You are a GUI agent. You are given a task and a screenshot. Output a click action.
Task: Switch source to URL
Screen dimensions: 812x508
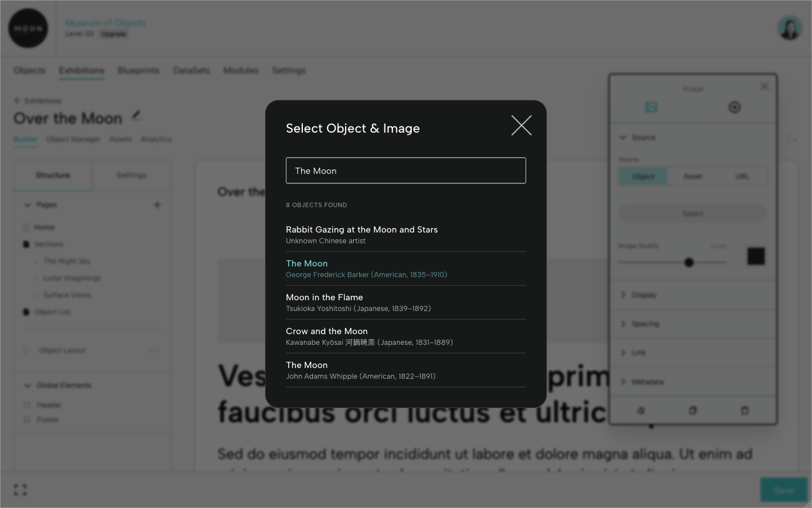[742, 176]
